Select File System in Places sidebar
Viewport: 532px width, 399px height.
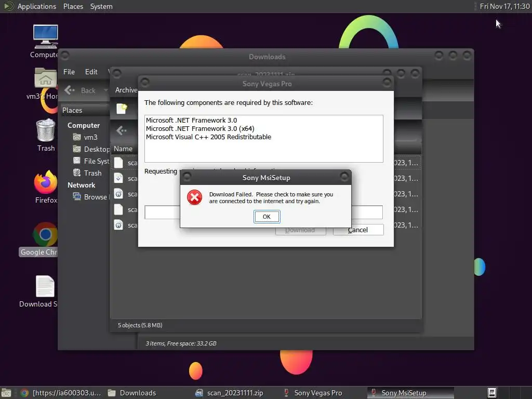click(x=91, y=161)
